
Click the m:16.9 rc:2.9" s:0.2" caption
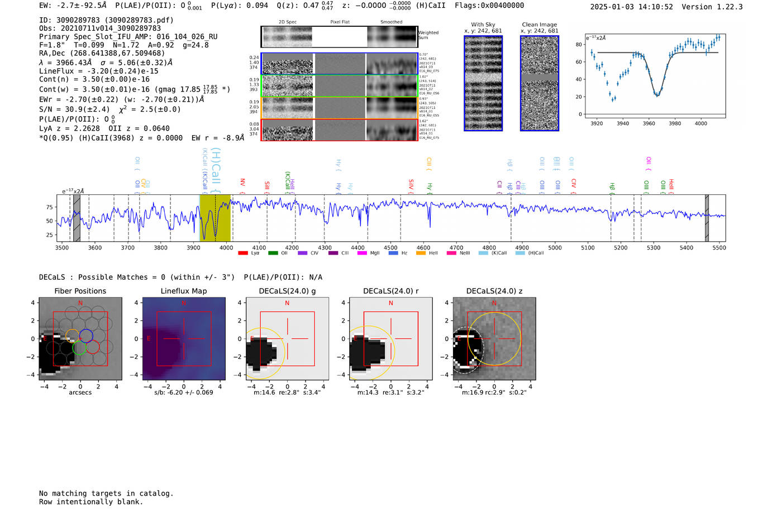[494, 392]
